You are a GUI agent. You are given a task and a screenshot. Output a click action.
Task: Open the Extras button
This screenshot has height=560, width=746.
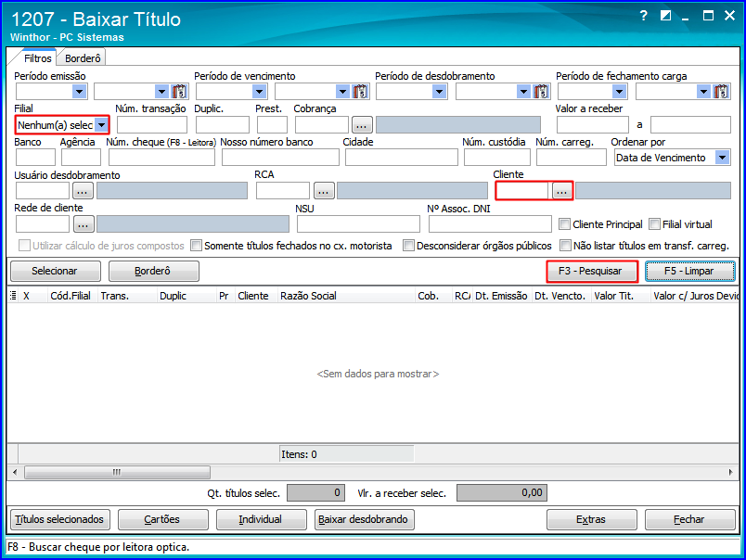tap(591, 519)
